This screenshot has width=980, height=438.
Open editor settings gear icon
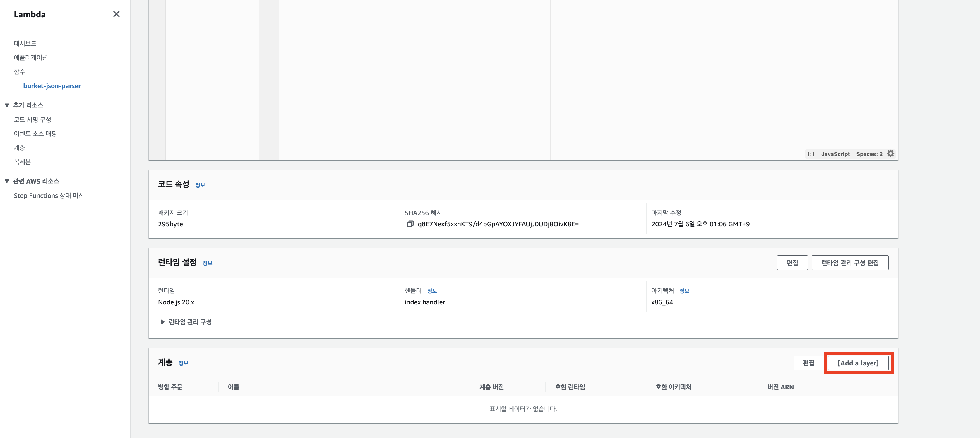coord(890,153)
